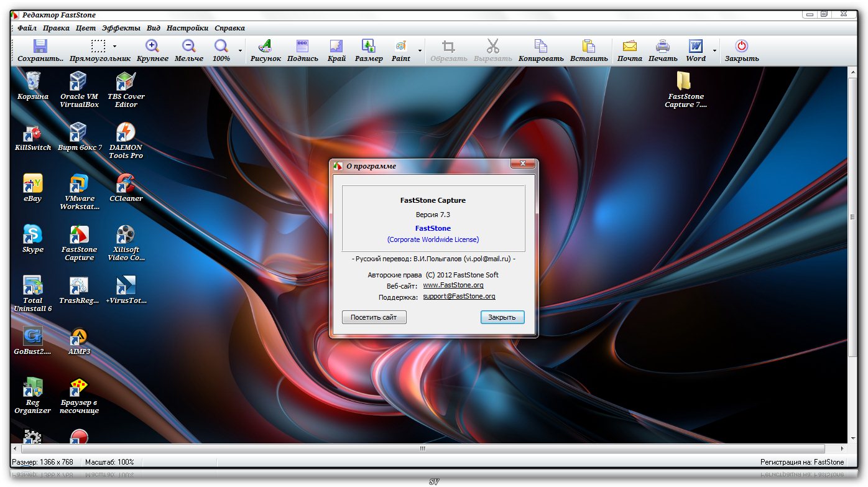Open the Эффекты menu
This screenshot has width=868, height=487.
121,28
